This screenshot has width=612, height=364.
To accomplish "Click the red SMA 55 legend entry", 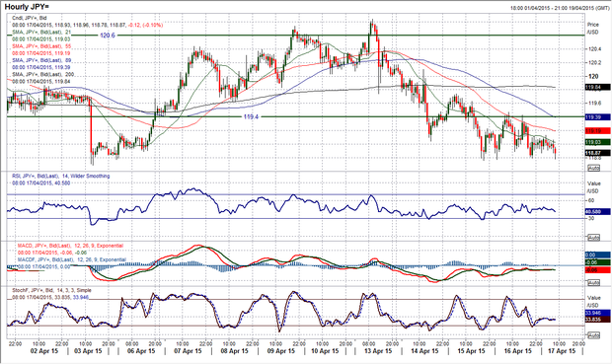I will click(x=41, y=46).
